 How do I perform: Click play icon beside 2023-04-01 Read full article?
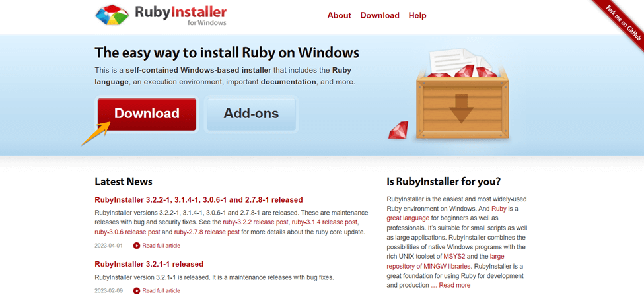tap(137, 246)
